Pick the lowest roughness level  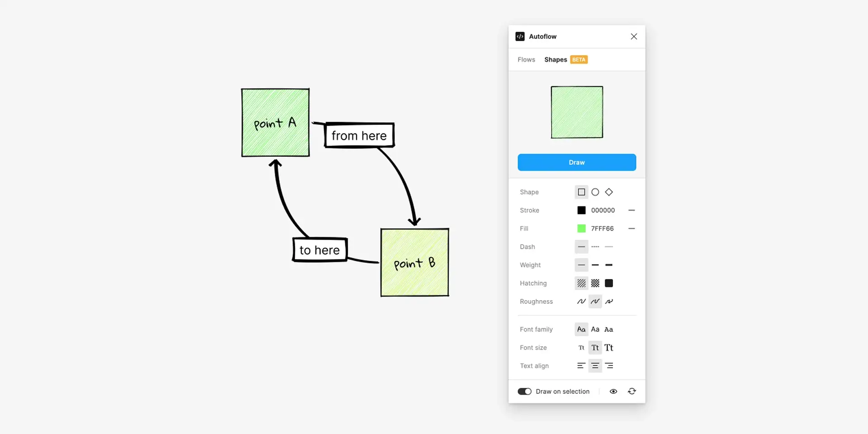coord(581,302)
